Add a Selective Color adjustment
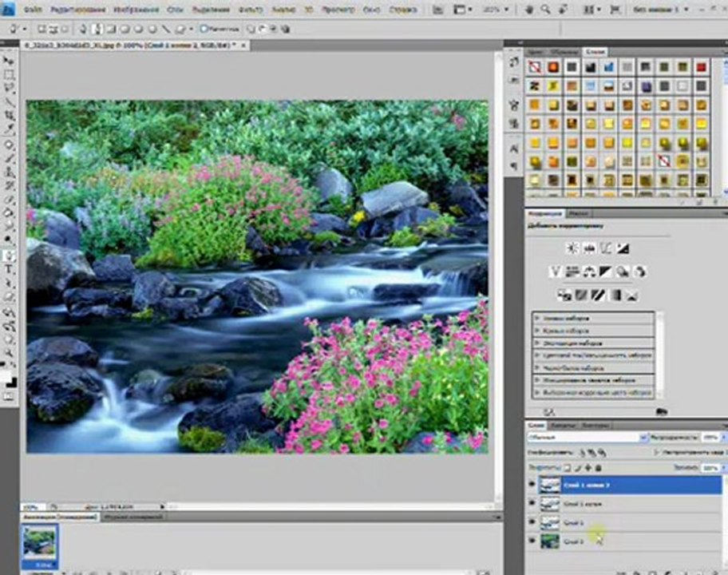The width and height of the screenshot is (728, 575). coord(632,295)
